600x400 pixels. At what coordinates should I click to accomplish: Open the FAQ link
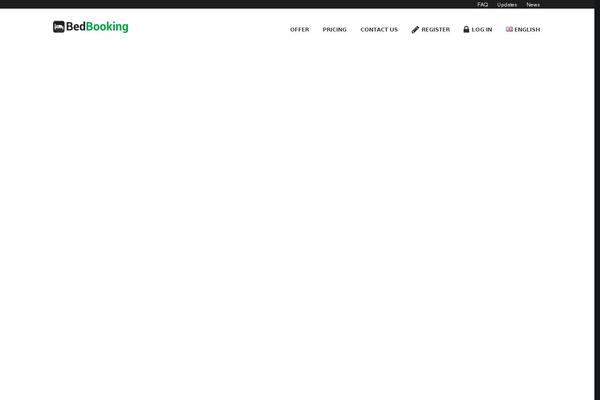pos(483,5)
